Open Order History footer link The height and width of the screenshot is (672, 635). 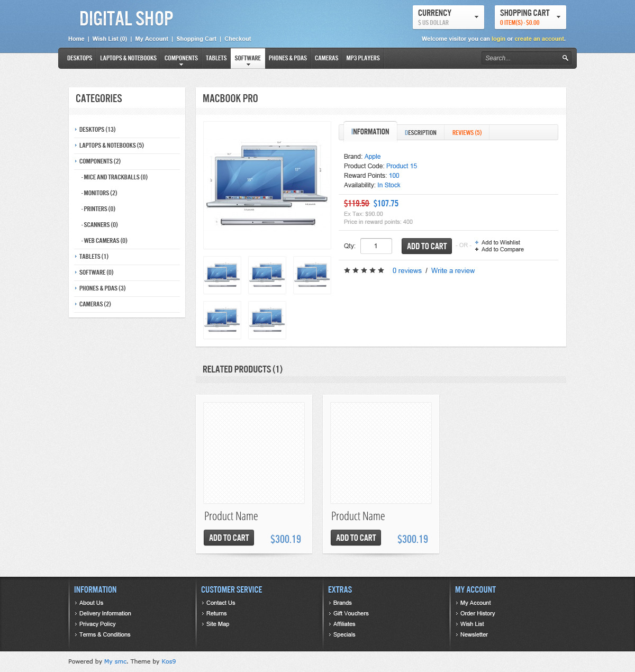pos(477,613)
